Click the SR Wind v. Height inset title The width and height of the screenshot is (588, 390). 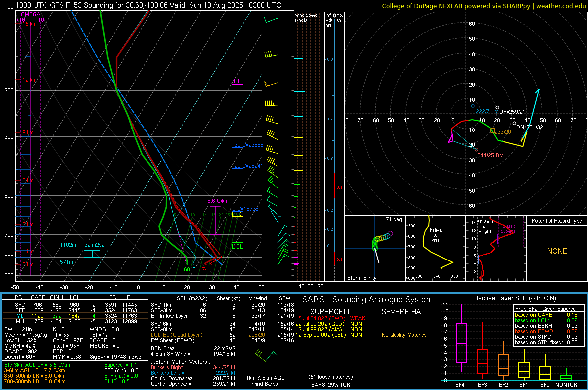(x=485, y=227)
